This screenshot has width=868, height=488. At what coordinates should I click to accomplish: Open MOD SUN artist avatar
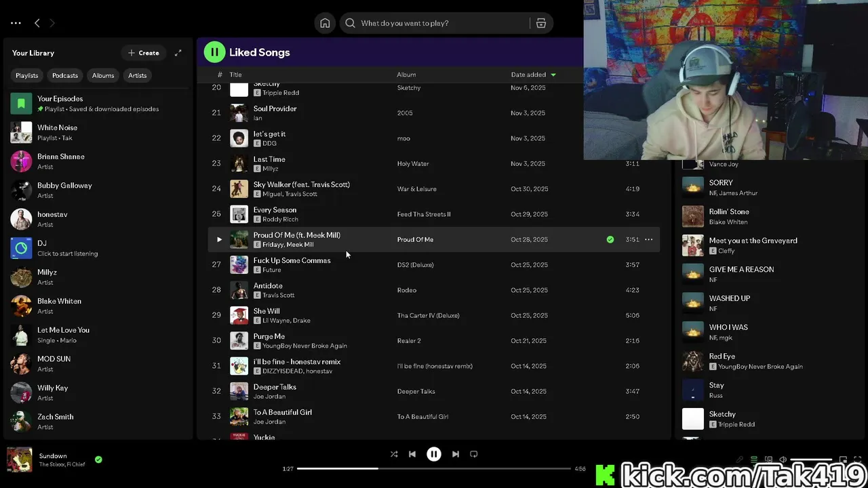(x=21, y=364)
